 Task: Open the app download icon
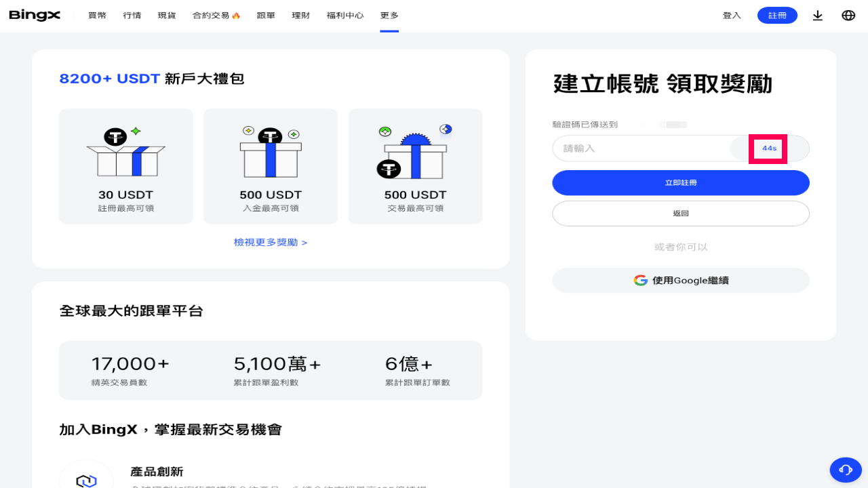(818, 16)
